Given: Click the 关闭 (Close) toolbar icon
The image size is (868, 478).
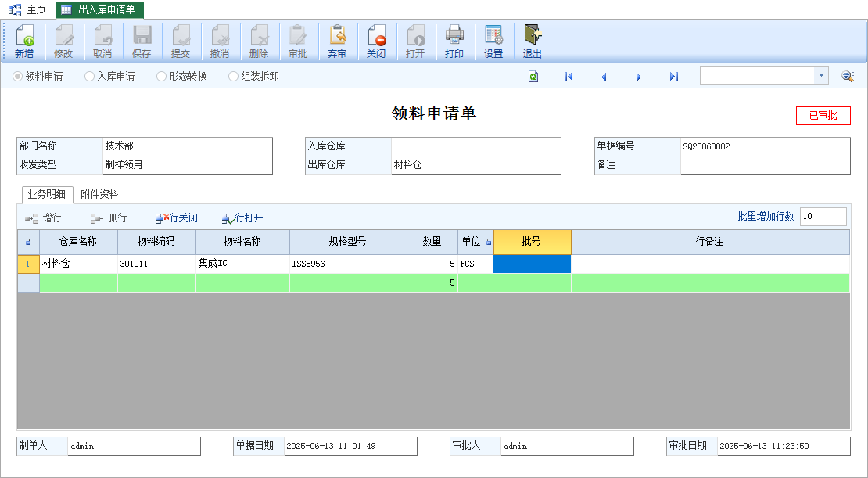Looking at the screenshot, I should [376, 41].
